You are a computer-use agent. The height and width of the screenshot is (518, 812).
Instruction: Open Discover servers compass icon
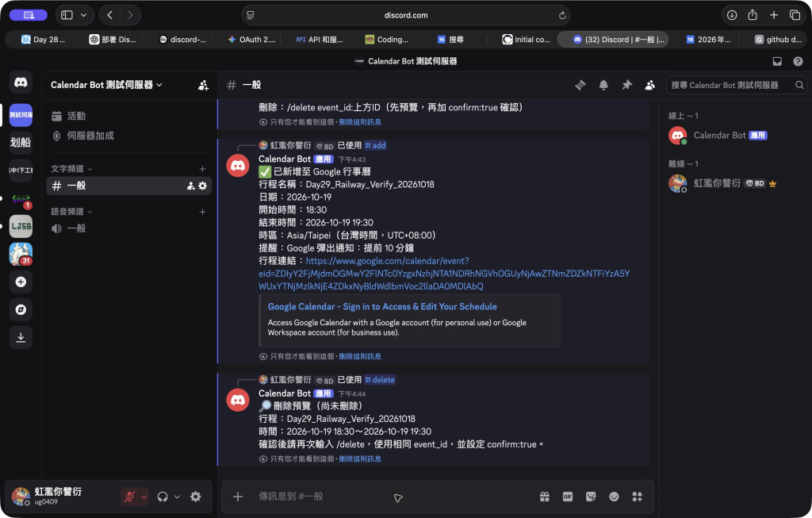[21, 309]
